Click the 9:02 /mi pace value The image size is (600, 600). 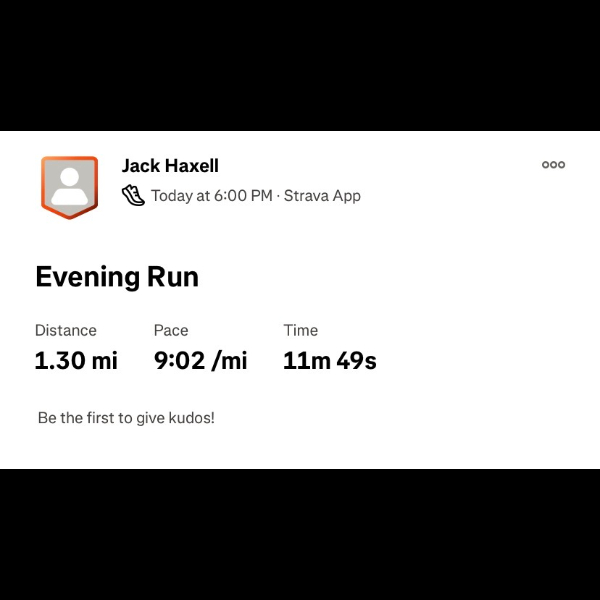click(201, 360)
